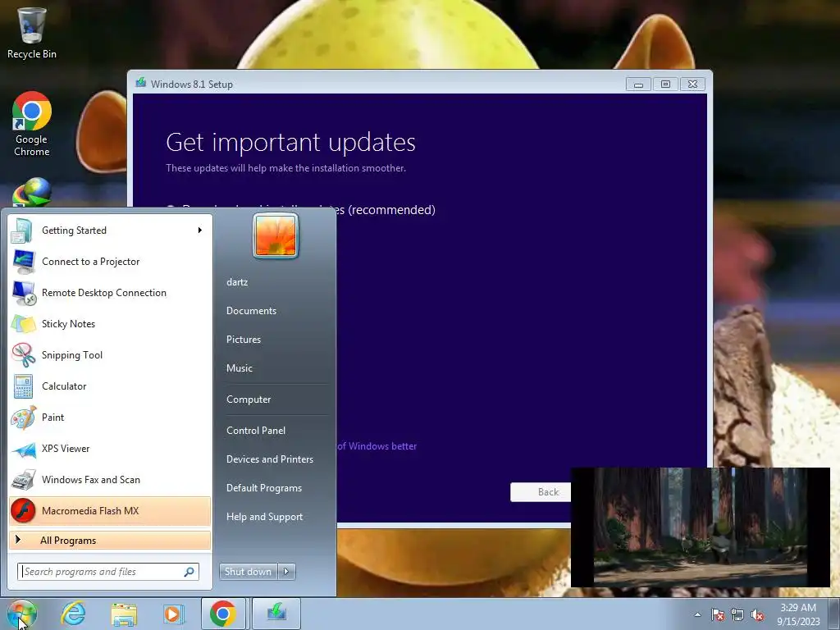
Task: Click the Getting Started icon
Action: [x=23, y=231]
